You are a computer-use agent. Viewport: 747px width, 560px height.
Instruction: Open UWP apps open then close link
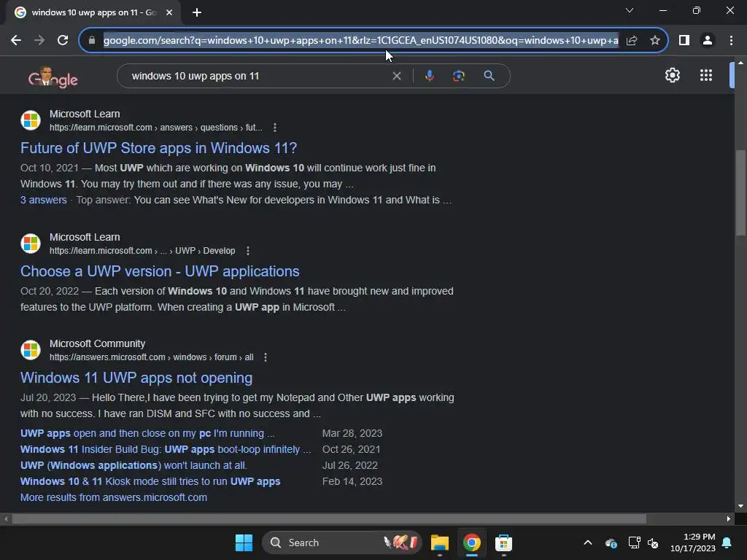(x=147, y=433)
